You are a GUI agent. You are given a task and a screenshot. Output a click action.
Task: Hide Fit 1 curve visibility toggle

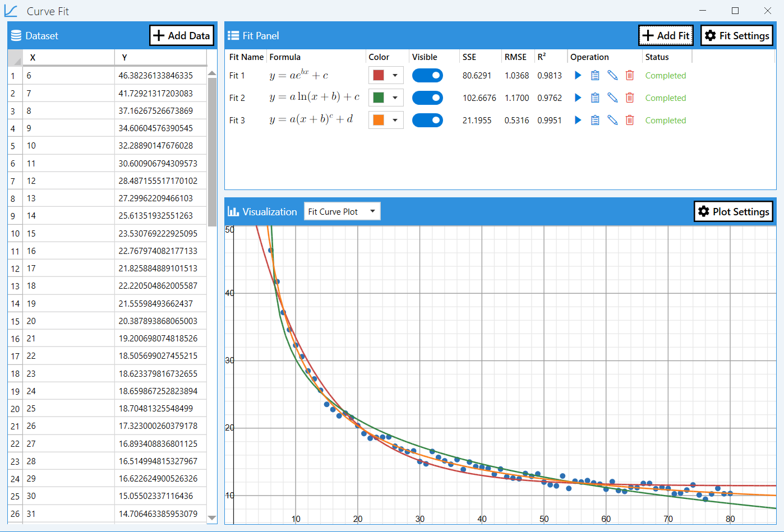coord(427,75)
